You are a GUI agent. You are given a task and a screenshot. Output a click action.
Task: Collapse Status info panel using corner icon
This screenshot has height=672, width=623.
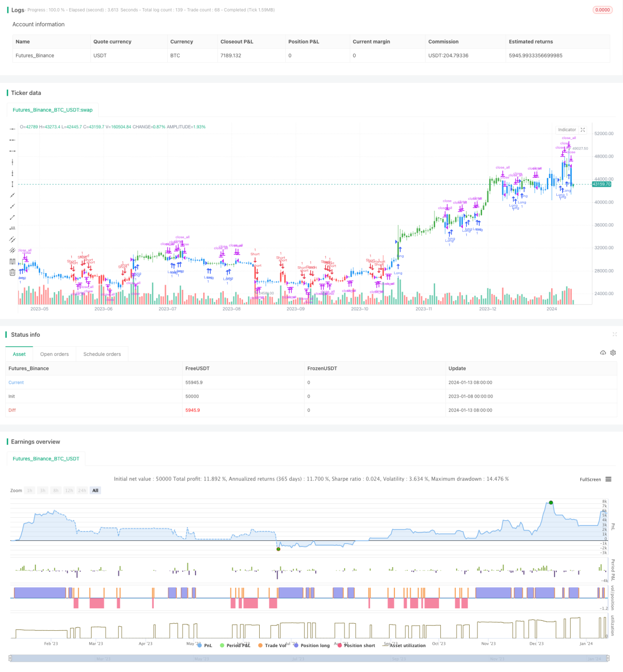click(614, 334)
